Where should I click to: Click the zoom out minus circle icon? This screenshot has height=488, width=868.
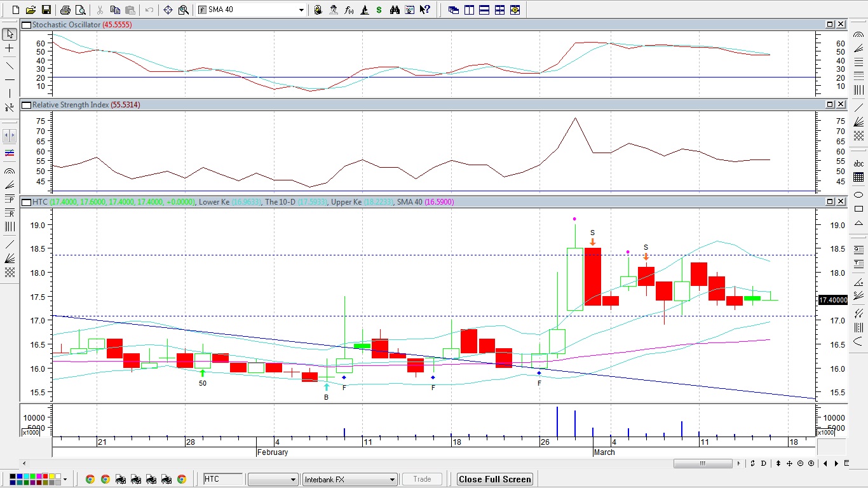click(801, 463)
